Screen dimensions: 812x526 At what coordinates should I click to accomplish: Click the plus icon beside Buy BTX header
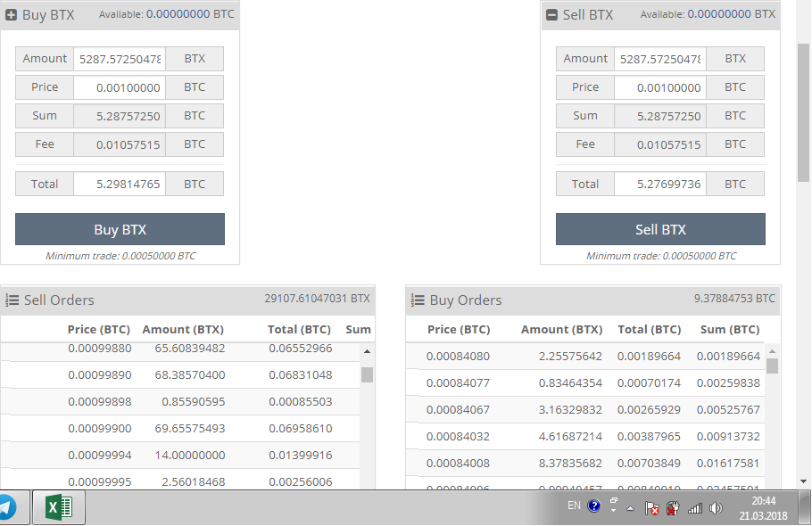12,15
